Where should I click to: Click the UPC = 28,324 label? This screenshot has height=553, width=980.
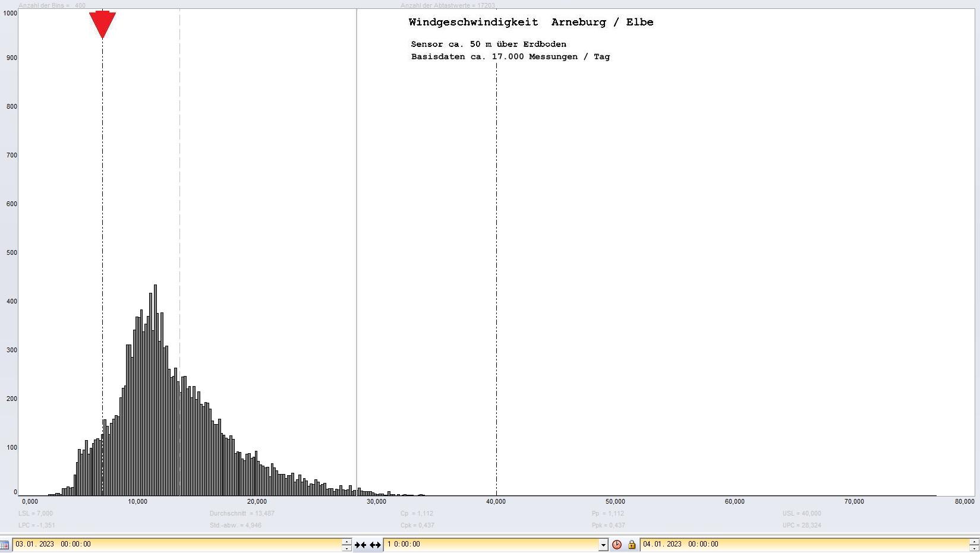[802, 525]
